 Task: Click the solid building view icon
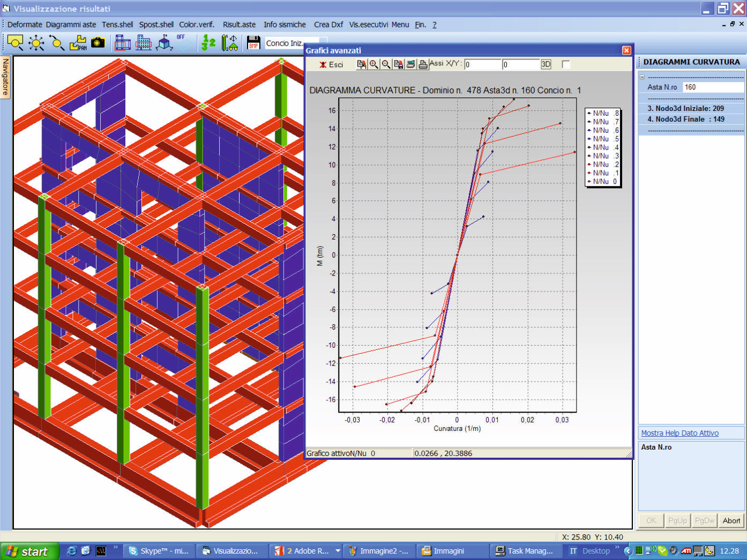144,43
